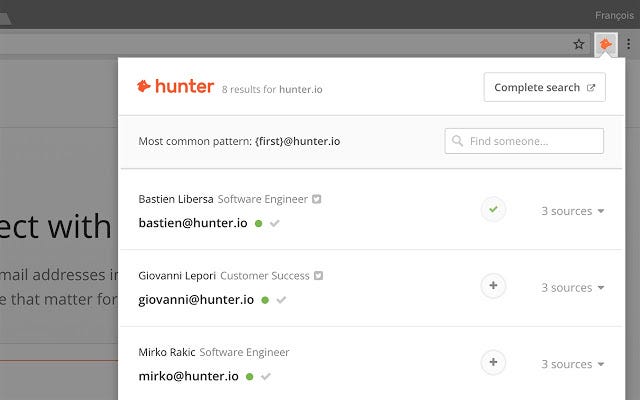Click the bastien@hunter.io email address
Image resolution: width=640 pixels, height=400 pixels.
[x=193, y=222]
